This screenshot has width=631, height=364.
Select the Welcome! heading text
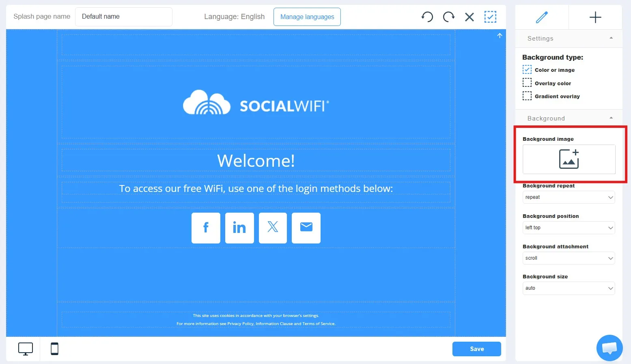point(256,161)
